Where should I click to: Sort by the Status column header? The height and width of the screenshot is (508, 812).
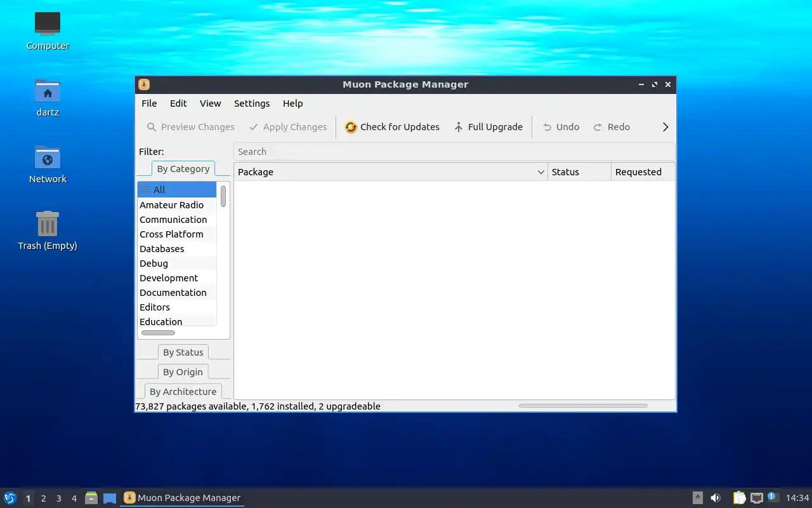pyautogui.click(x=579, y=172)
